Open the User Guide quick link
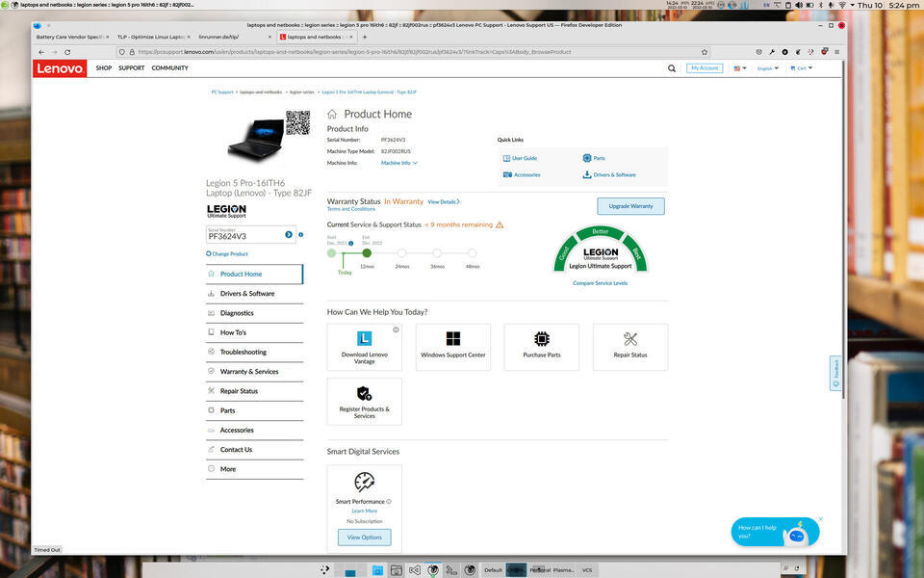This screenshot has width=924, height=578. pos(520,158)
